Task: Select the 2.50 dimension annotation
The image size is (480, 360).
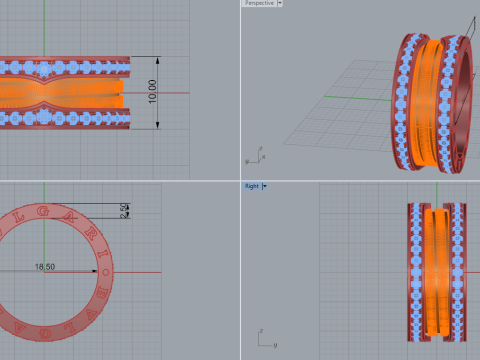Action: [124, 211]
